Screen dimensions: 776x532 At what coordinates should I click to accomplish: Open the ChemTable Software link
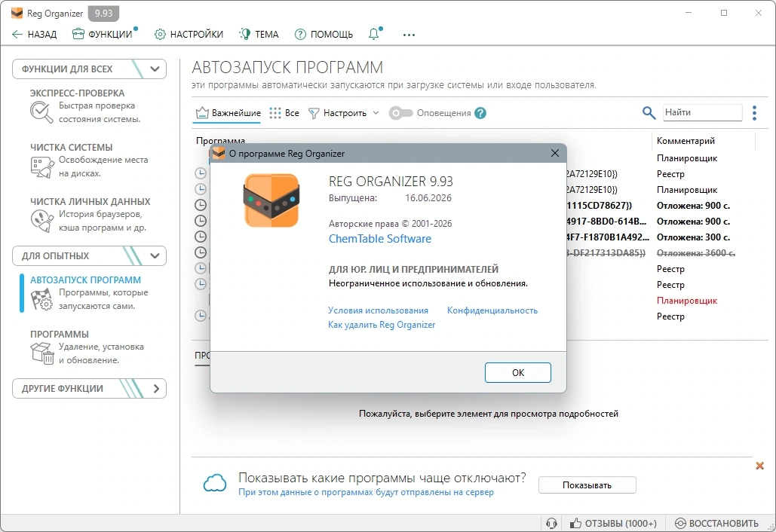pyautogui.click(x=379, y=239)
